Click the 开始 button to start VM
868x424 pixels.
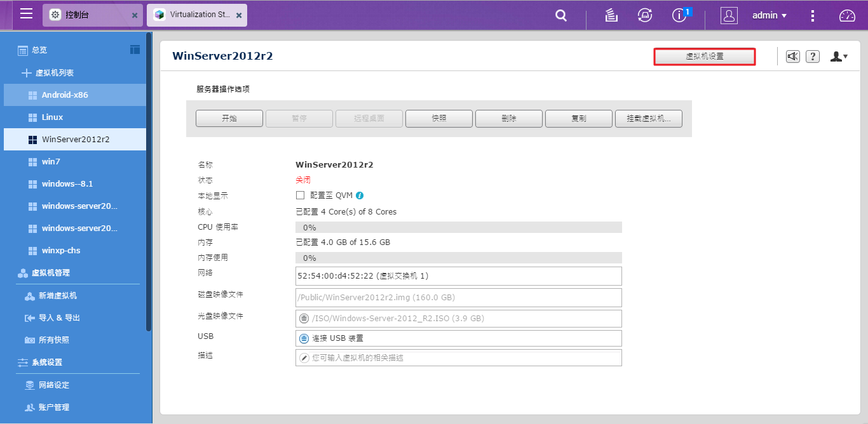(x=229, y=119)
